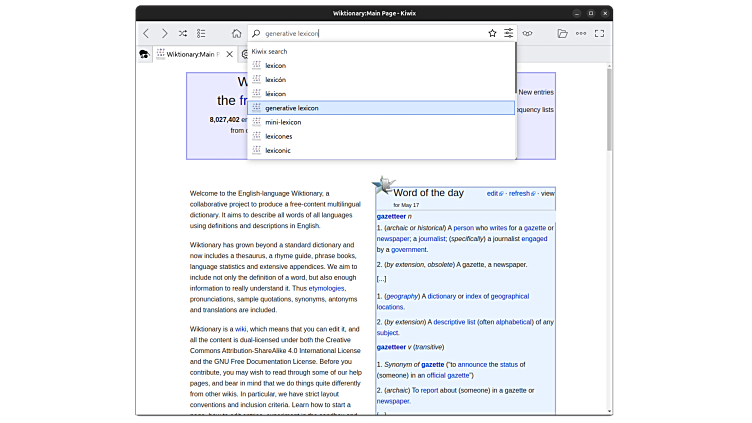This screenshot has width=752, height=423.
Task: Close the Wiktionary:Main Page tab
Action: coord(229,54)
